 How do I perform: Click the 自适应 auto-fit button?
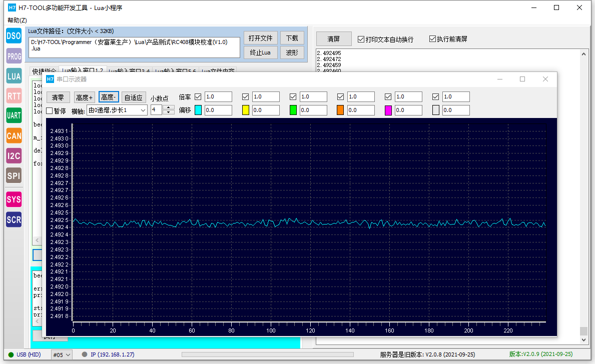[134, 97]
